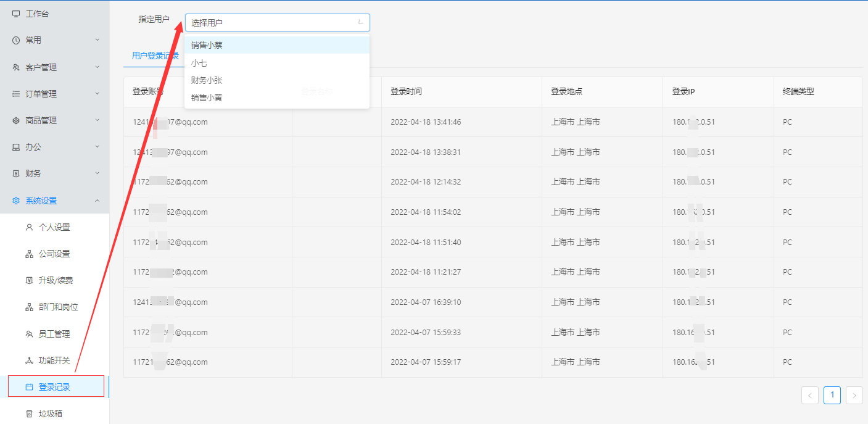The height and width of the screenshot is (424, 868).
Task: Click page number 1 in pagination
Action: (x=832, y=395)
